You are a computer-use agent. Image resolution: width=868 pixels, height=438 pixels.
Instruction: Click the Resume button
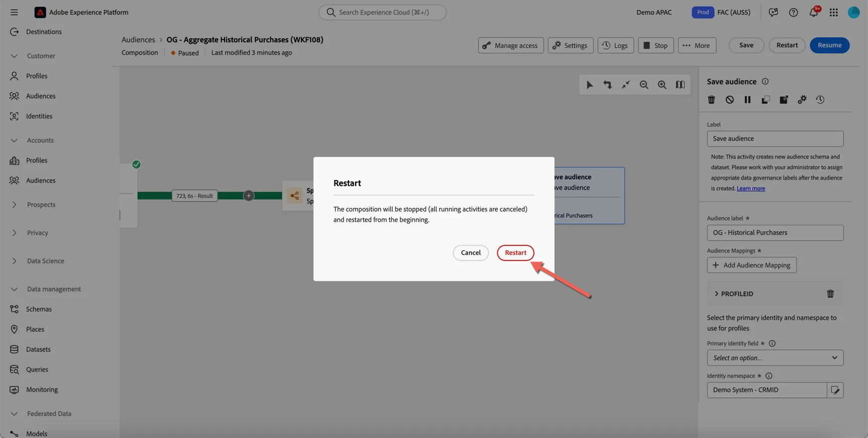(x=829, y=45)
